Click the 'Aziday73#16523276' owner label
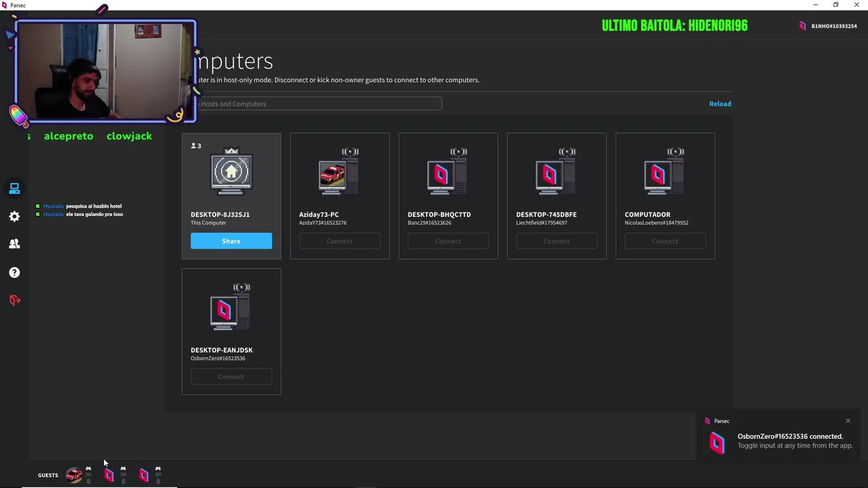The height and width of the screenshot is (488, 868). 323,223
